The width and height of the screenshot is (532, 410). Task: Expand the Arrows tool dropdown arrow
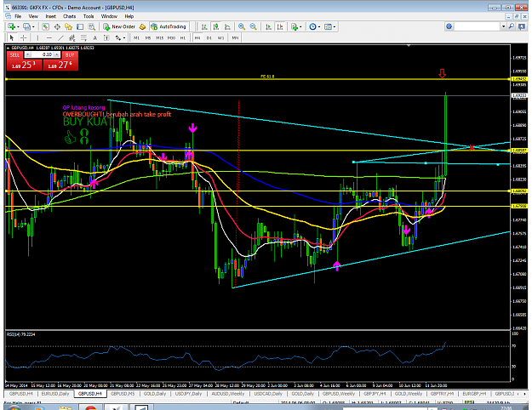124,38
